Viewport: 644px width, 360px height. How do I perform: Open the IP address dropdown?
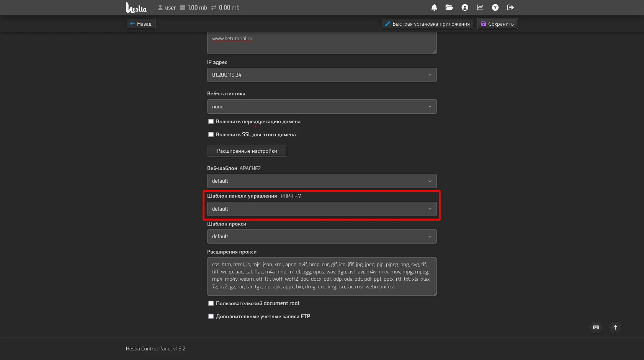click(322, 75)
